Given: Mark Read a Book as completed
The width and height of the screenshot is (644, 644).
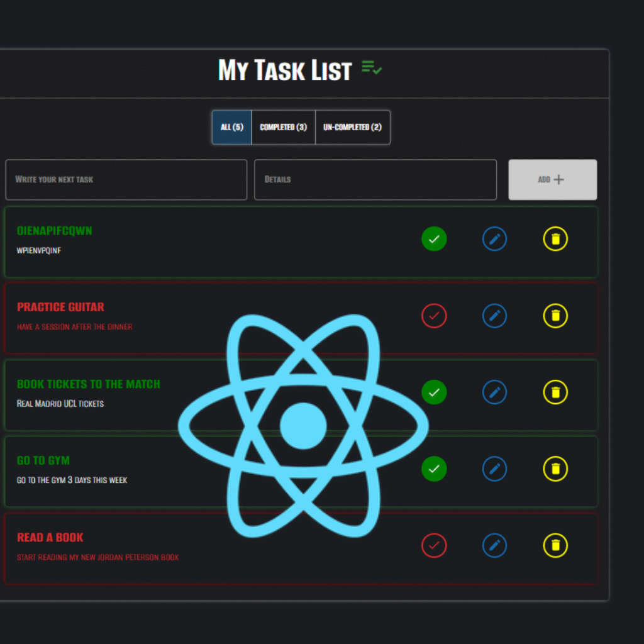Looking at the screenshot, I should coord(434,545).
